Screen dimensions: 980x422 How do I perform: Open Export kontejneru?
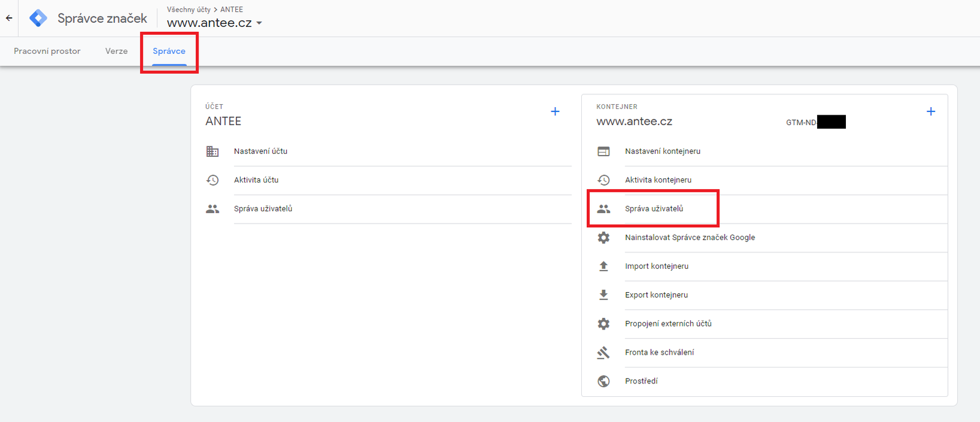pyautogui.click(x=657, y=295)
